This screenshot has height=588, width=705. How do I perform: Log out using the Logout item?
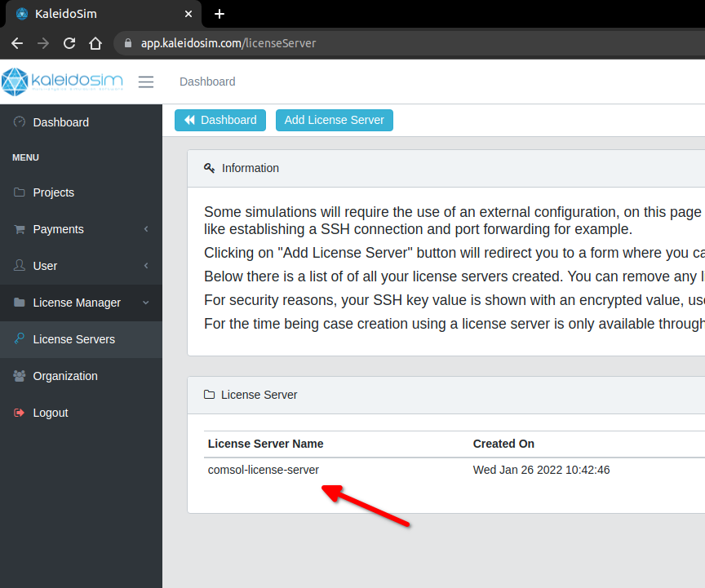(x=81, y=413)
